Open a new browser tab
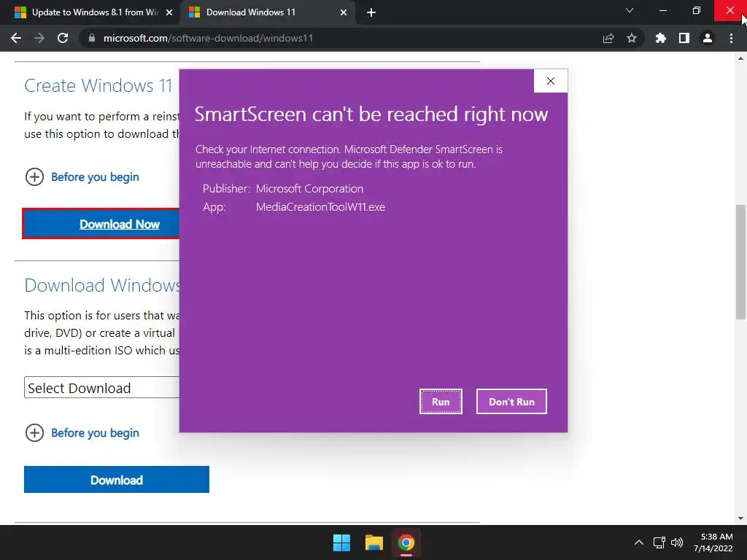 pos(371,13)
